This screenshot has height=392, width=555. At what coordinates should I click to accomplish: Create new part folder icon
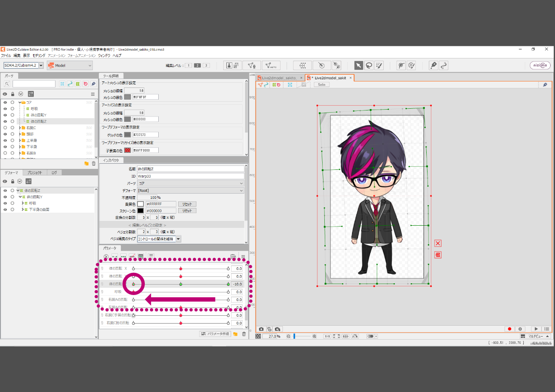pyautogui.click(x=86, y=163)
